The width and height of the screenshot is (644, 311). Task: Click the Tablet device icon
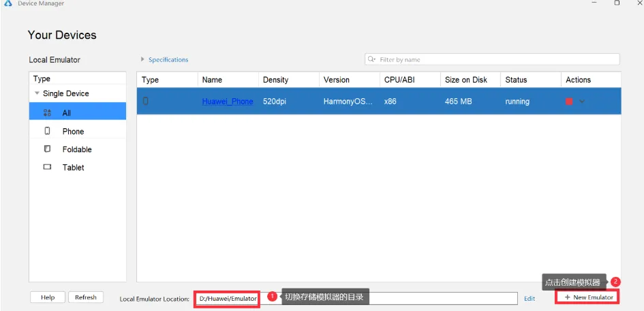click(47, 167)
